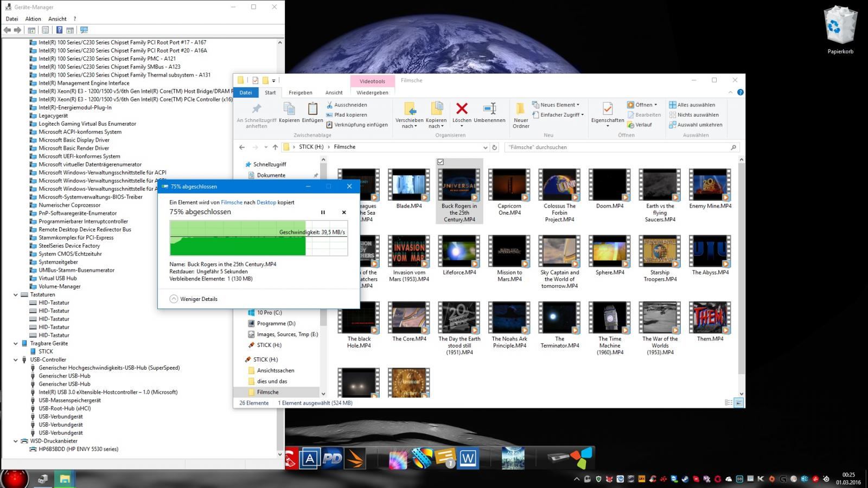Collapse the Tragbare Geräte node
Image resolution: width=868 pixels, height=488 pixels.
point(16,343)
